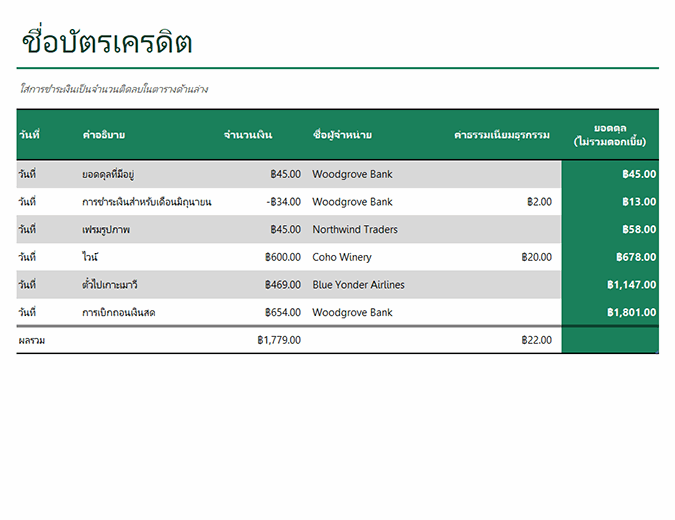The width and height of the screenshot is (675, 520).
Task: Click the Northwind Traders cell
Action: [x=355, y=230]
